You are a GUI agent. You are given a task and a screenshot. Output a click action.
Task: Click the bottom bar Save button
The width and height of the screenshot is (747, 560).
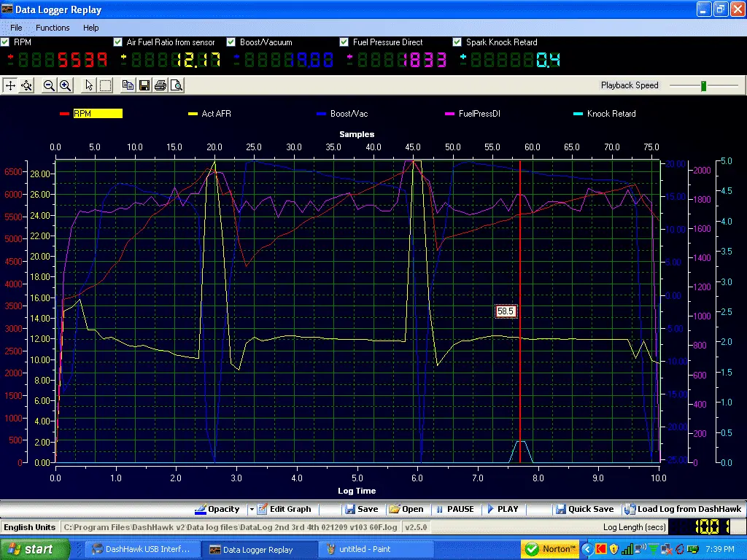pos(362,509)
